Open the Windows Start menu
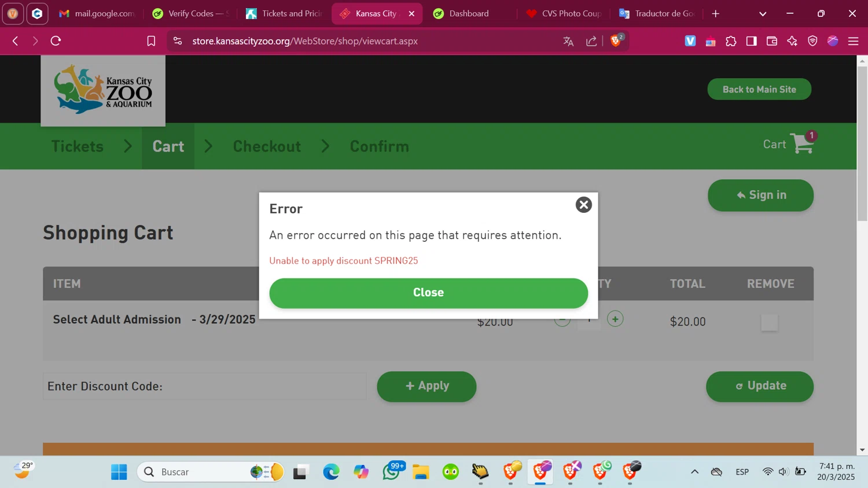868x488 pixels. [119, 472]
